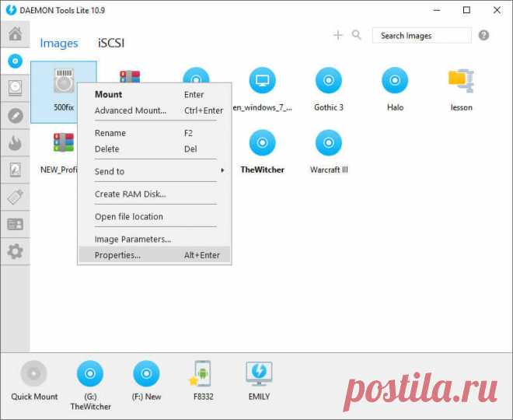Choose Rename in context menu
Viewport: 513px width, 420px height.
pos(155,133)
